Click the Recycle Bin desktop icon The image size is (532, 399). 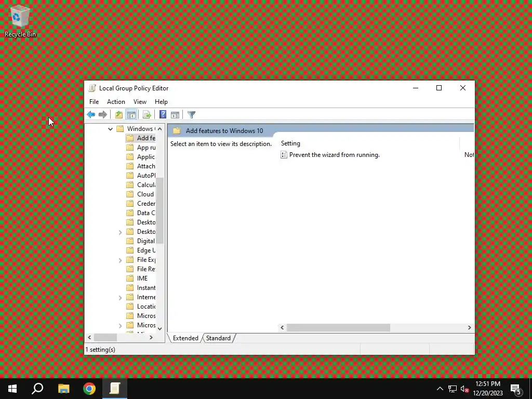[x=20, y=21]
